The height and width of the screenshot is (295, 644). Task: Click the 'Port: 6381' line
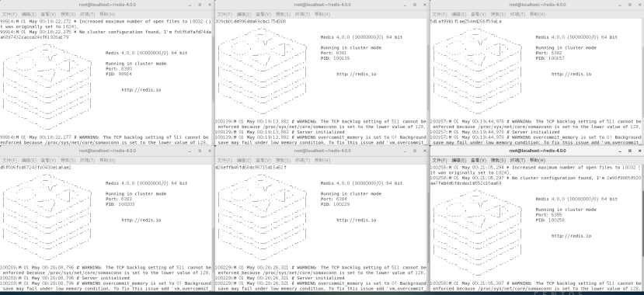click(x=333, y=53)
